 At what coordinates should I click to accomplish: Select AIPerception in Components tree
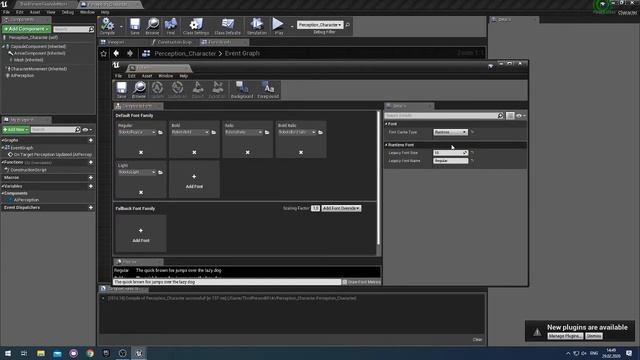coord(22,76)
